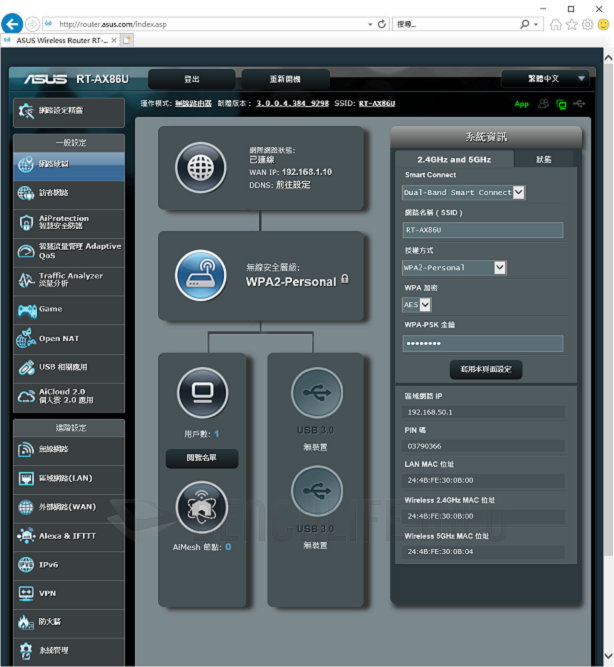Screen dimensions: 614x667
Task: Click the browser back arrow button
Action: [x=12, y=24]
